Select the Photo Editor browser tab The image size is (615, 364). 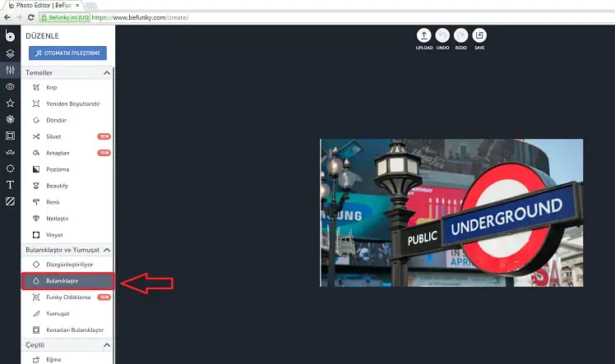click(x=43, y=5)
